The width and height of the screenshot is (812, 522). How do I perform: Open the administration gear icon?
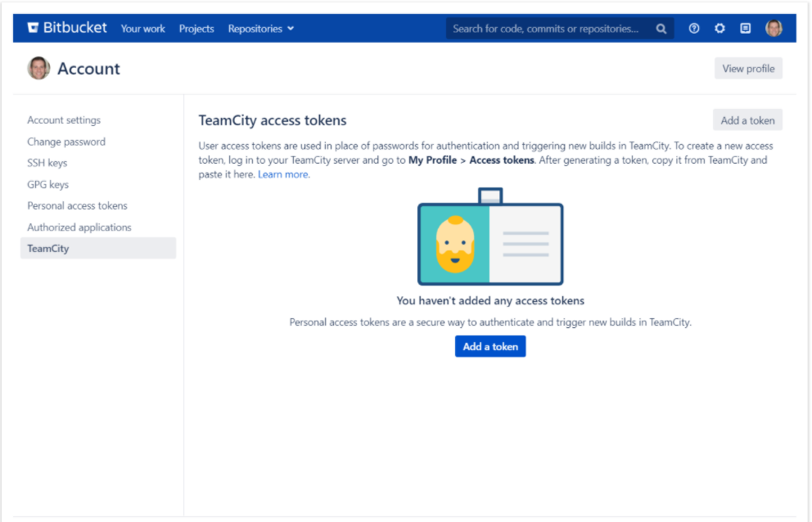(x=720, y=29)
